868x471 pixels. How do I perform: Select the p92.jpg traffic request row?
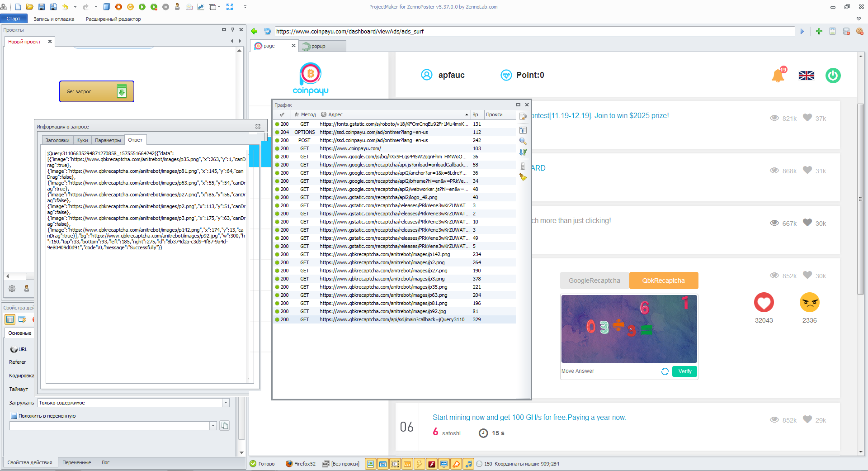(x=395, y=311)
